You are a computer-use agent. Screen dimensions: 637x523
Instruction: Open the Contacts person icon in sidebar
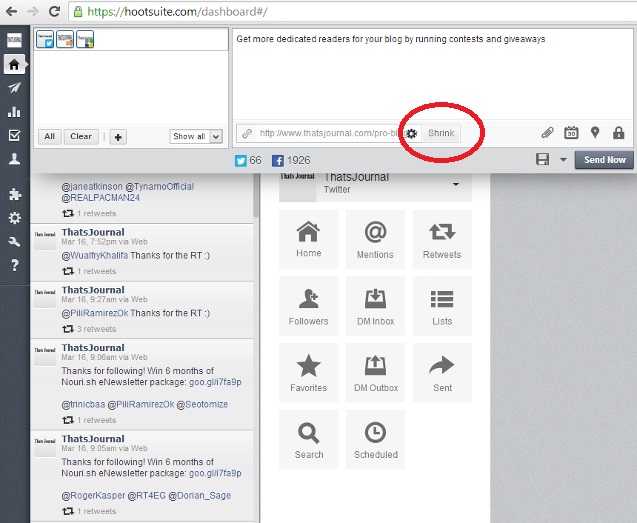[14, 159]
